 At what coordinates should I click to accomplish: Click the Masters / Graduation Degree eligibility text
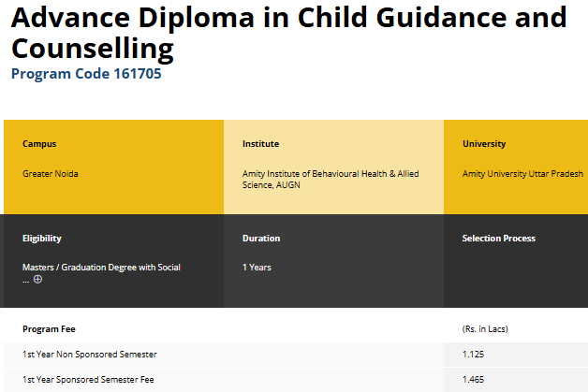click(101, 268)
